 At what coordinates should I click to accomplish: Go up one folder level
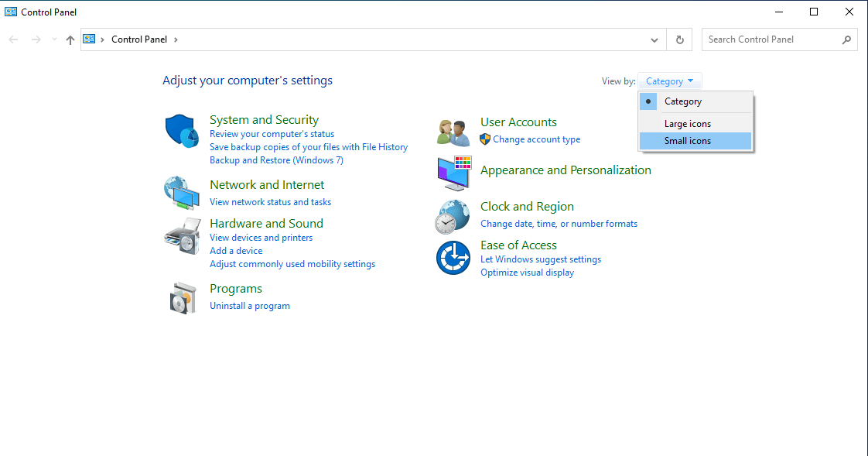[x=70, y=39]
